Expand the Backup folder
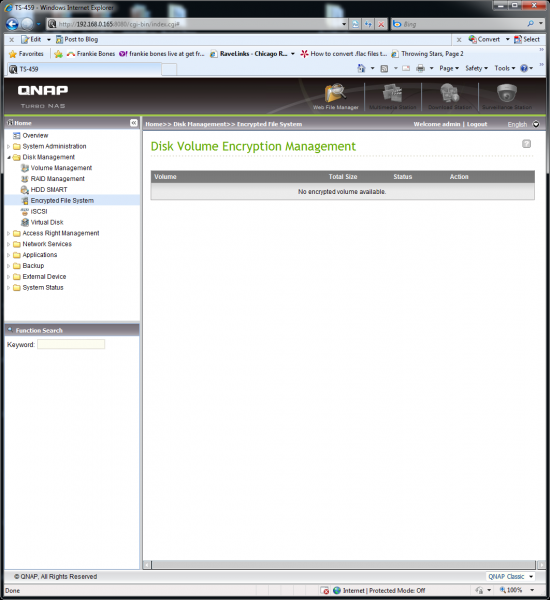The height and width of the screenshot is (600, 550). (x=8, y=266)
